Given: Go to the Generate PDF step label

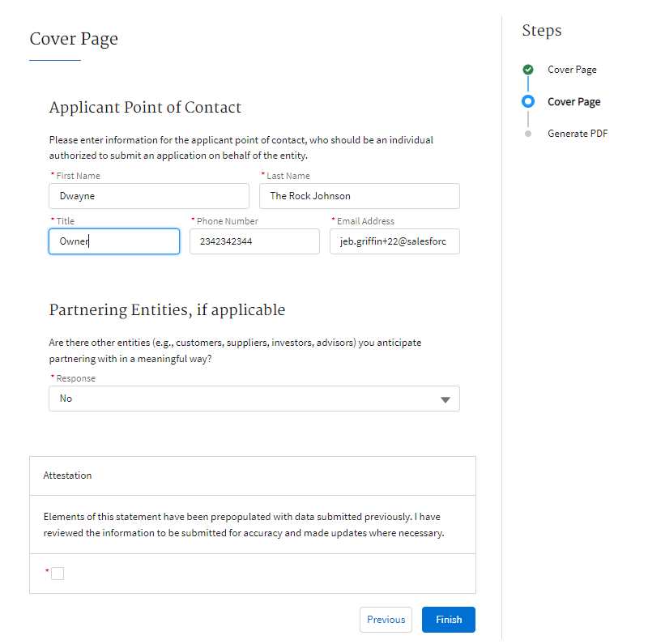Looking at the screenshot, I should 578,134.
